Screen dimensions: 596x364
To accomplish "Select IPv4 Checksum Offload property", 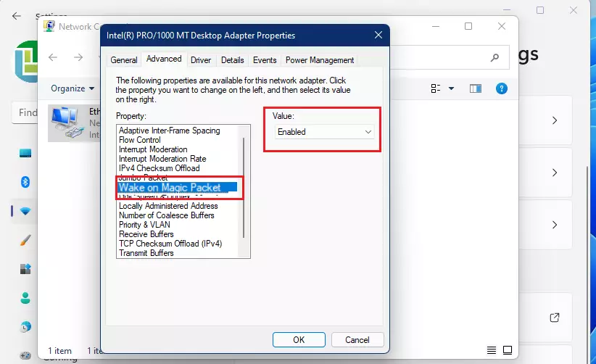I will [x=160, y=168].
